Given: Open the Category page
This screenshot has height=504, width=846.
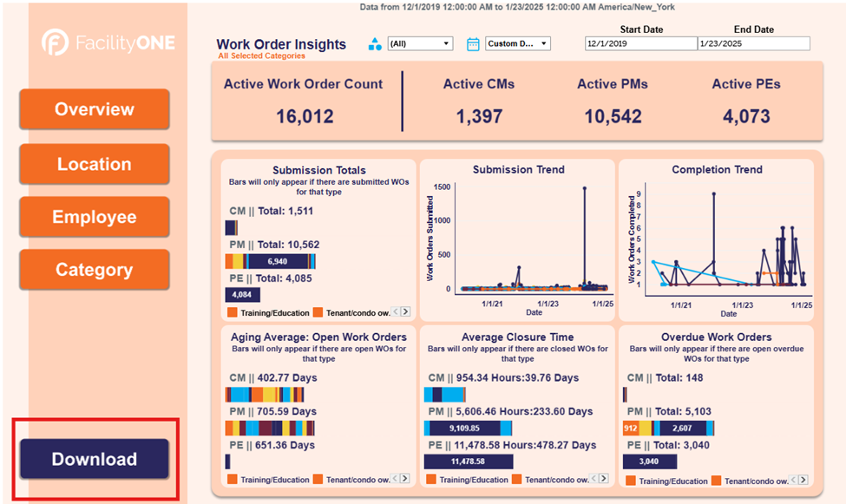Looking at the screenshot, I should click(95, 269).
